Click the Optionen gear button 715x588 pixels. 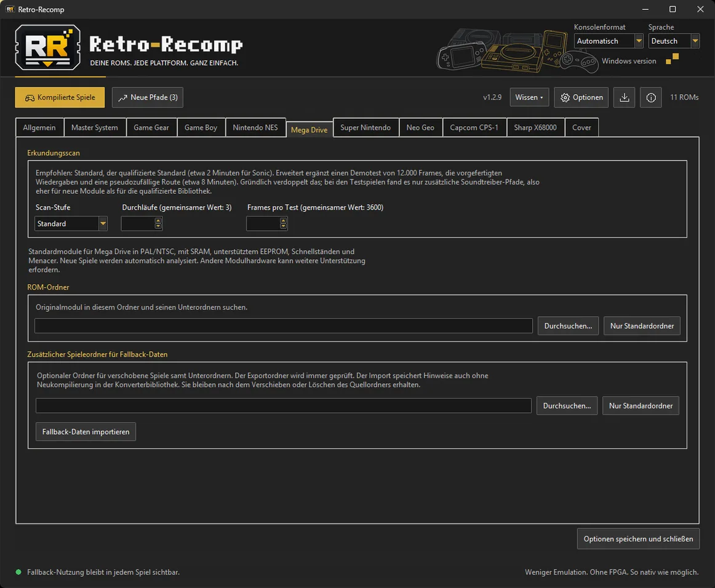[581, 98]
